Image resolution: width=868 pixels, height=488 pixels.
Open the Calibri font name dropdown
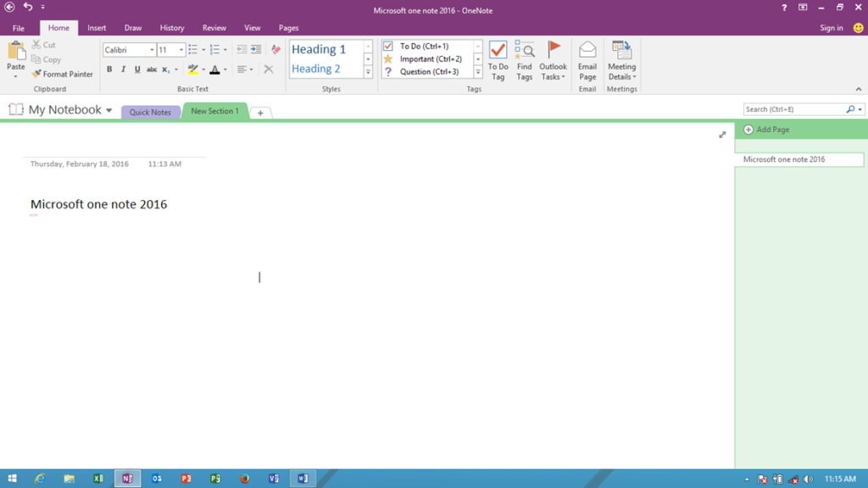click(x=152, y=50)
